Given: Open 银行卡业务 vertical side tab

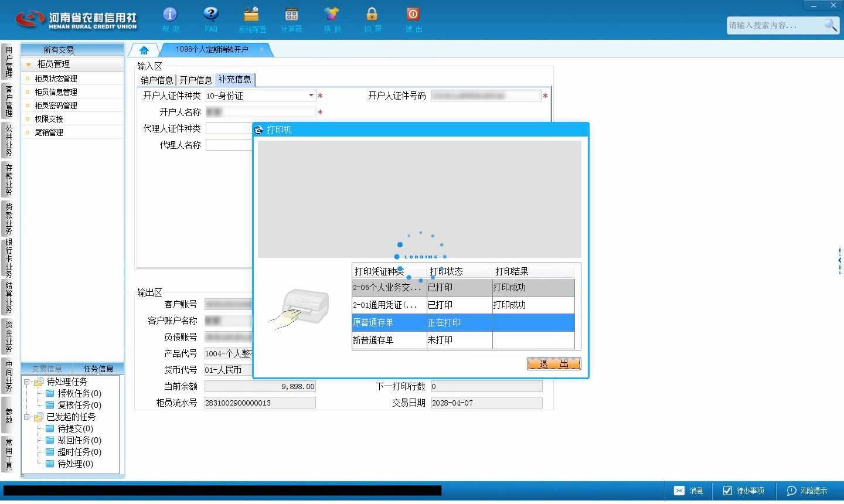Looking at the screenshot, I should pos(8,258).
